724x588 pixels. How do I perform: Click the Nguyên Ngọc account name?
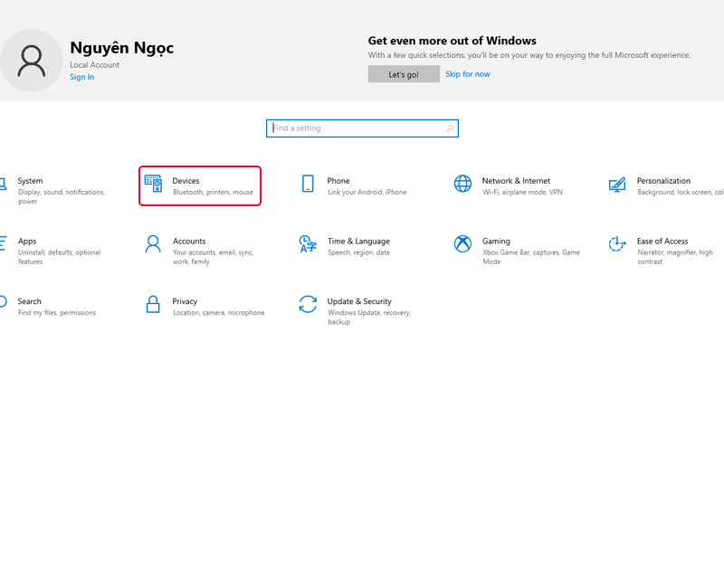(121, 48)
